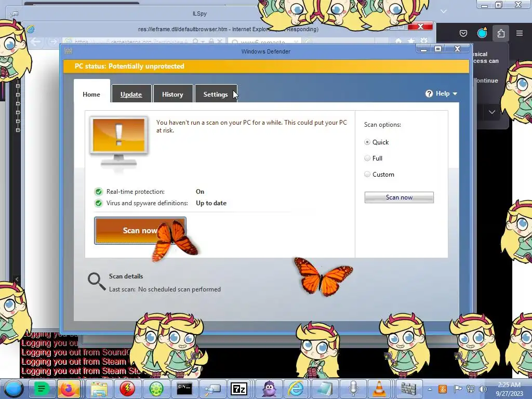Open File Explorer folder icon on taskbar

[x=99, y=389]
